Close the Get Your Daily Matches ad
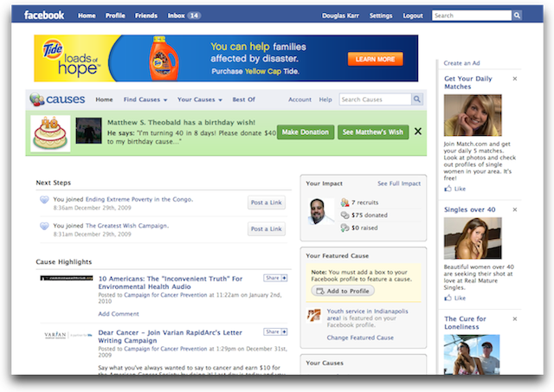The image size is (554, 392). click(515, 79)
